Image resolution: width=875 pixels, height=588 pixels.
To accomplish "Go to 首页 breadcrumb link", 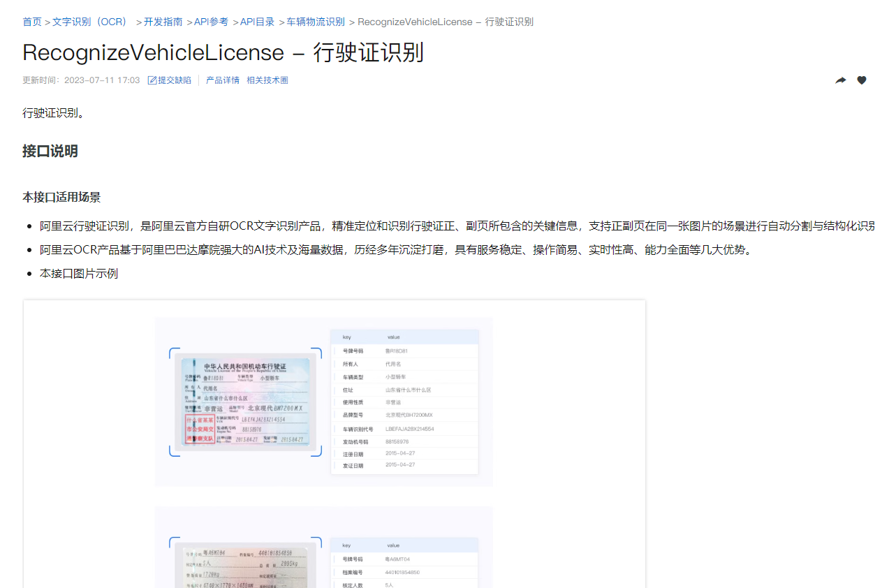I will tap(32, 22).
